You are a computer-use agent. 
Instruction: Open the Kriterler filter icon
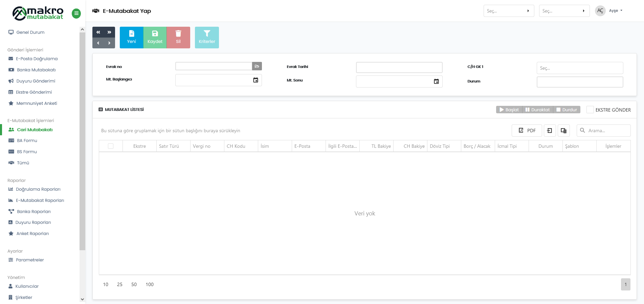207,33
